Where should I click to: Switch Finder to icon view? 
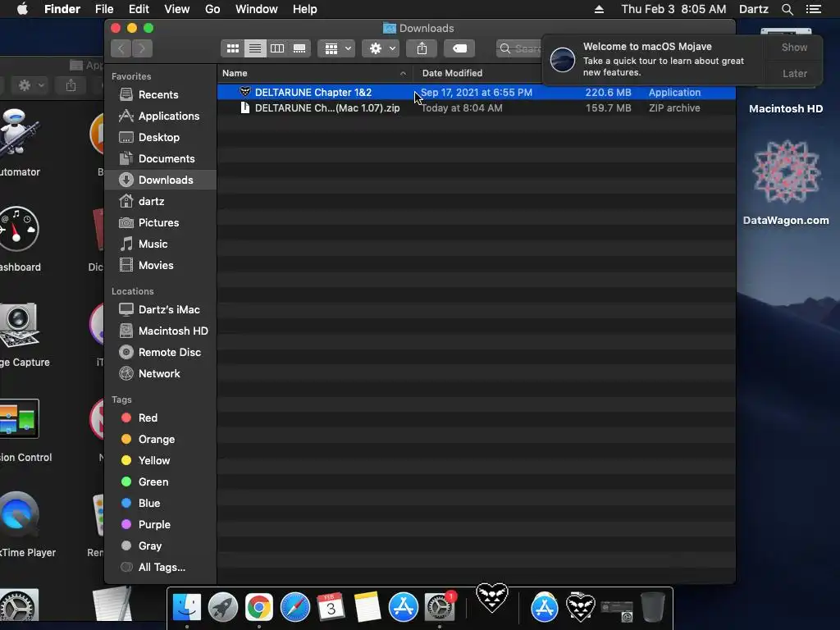point(232,48)
